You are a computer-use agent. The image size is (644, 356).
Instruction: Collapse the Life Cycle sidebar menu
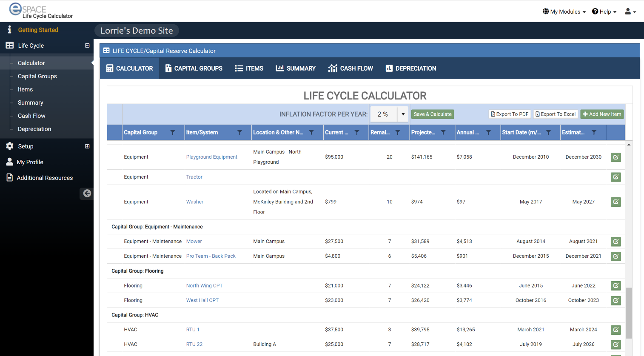coord(87,46)
